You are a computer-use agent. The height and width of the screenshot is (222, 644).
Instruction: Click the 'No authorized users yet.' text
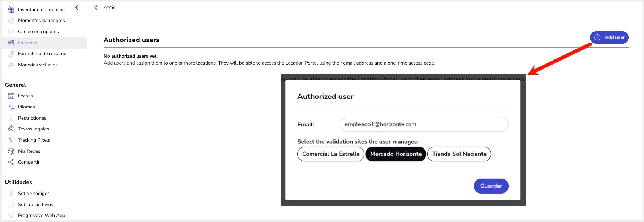pos(131,56)
